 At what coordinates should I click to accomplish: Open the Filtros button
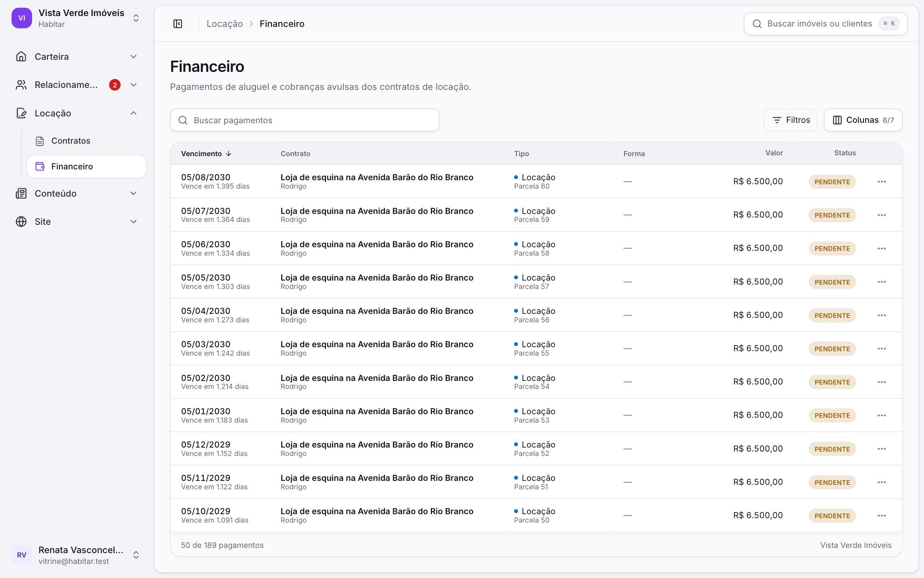790,120
